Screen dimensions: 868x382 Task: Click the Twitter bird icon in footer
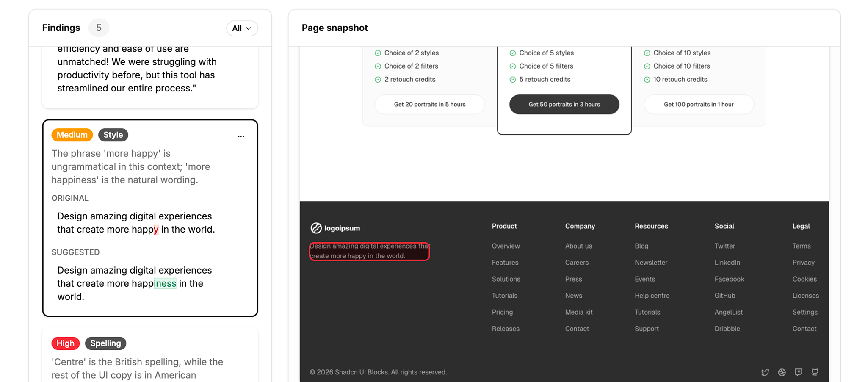click(765, 372)
